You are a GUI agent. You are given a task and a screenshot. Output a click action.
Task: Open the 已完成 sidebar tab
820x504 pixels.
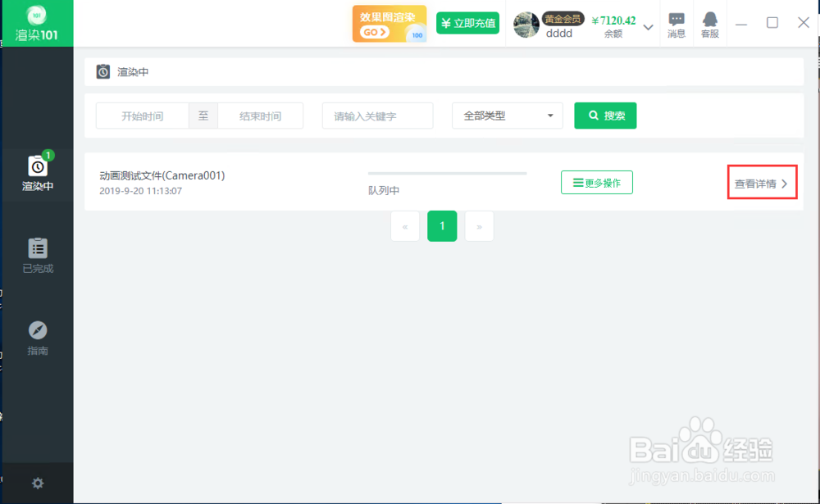coord(38,256)
